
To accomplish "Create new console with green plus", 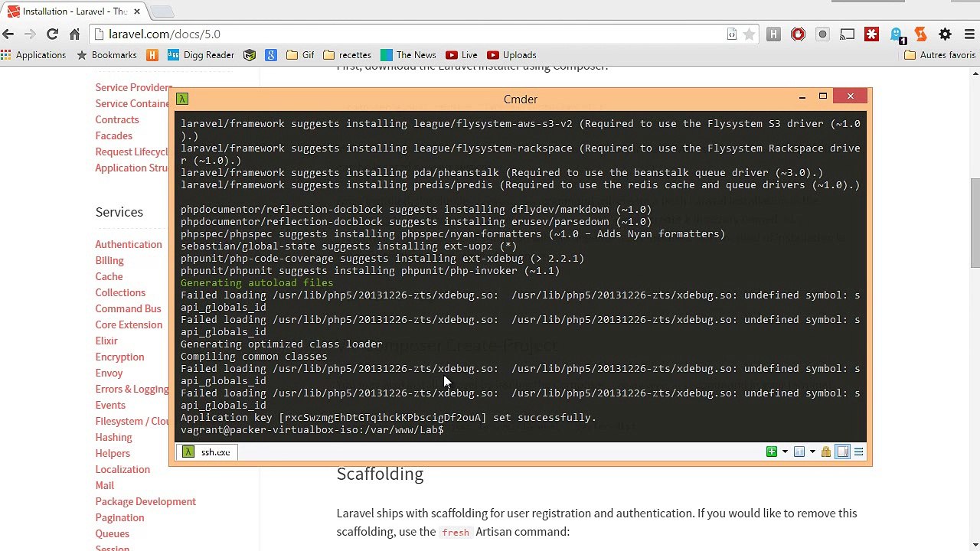I will pyautogui.click(x=771, y=452).
